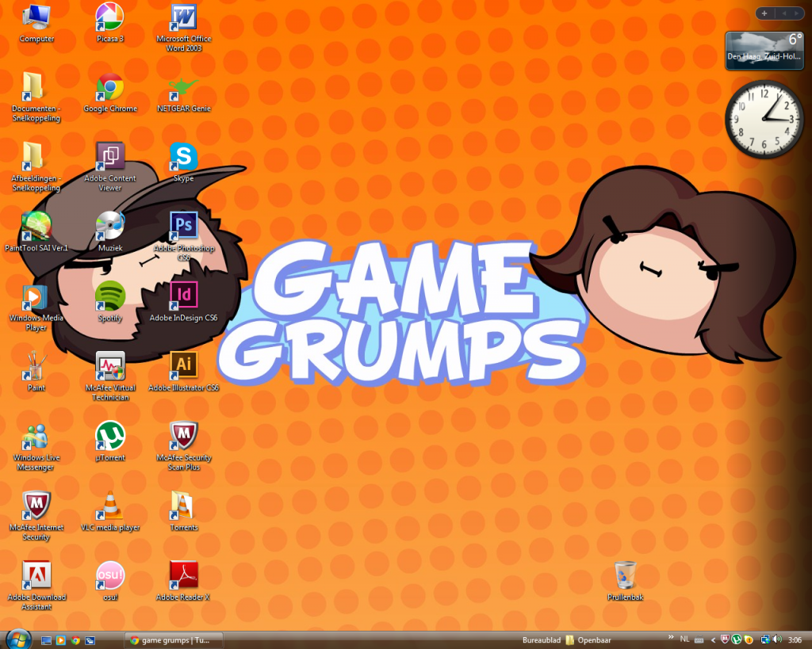Click the Adobe Illustrator CS6 icon
Image resolution: width=812 pixels, height=649 pixels.
click(x=183, y=366)
